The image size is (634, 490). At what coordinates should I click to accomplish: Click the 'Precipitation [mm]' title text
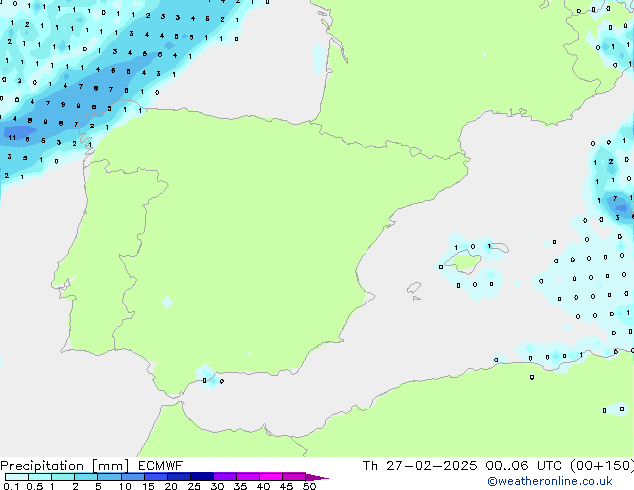click(65, 466)
